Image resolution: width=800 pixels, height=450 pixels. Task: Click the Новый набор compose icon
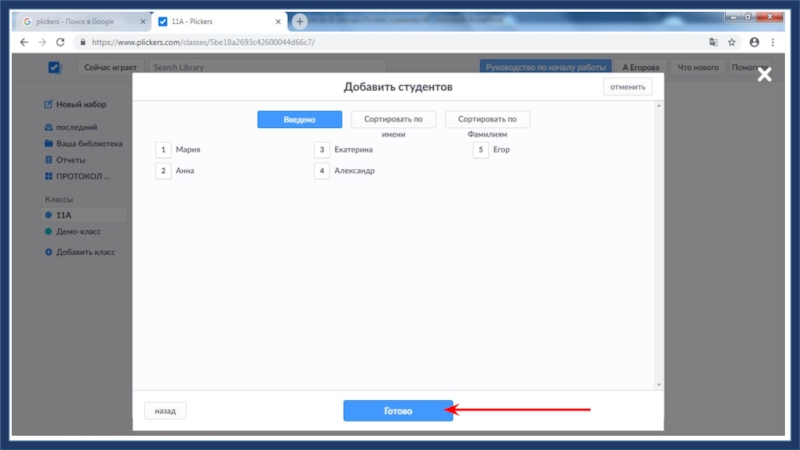[48, 105]
